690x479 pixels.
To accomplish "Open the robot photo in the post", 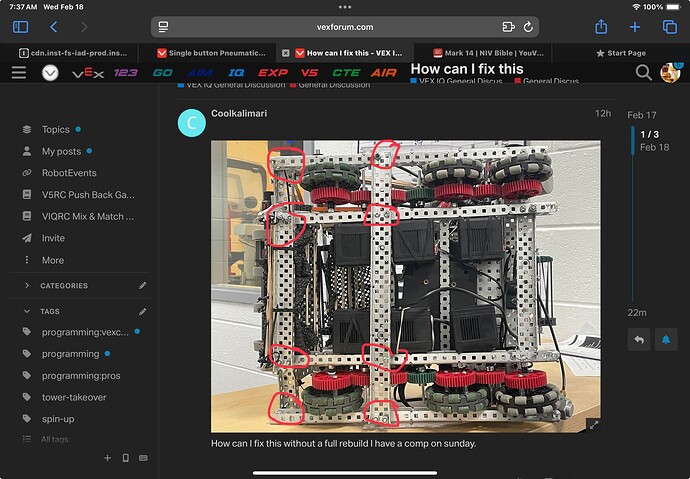I will (x=405, y=286).
